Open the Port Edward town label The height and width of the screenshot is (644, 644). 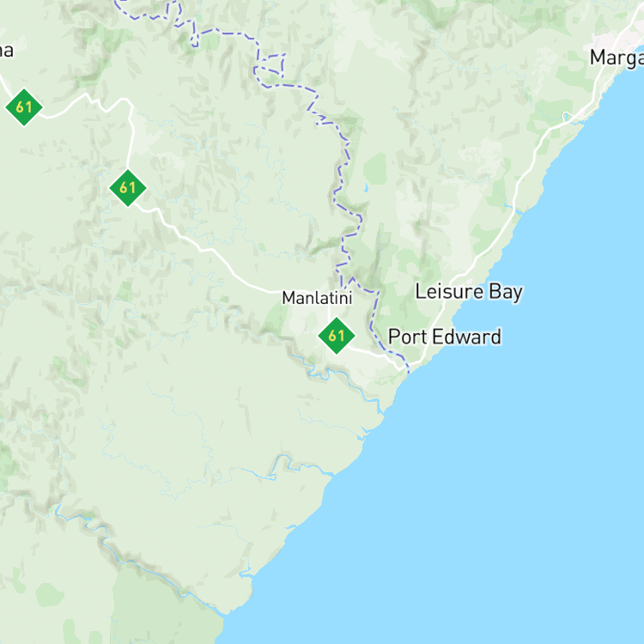point(445,337)
